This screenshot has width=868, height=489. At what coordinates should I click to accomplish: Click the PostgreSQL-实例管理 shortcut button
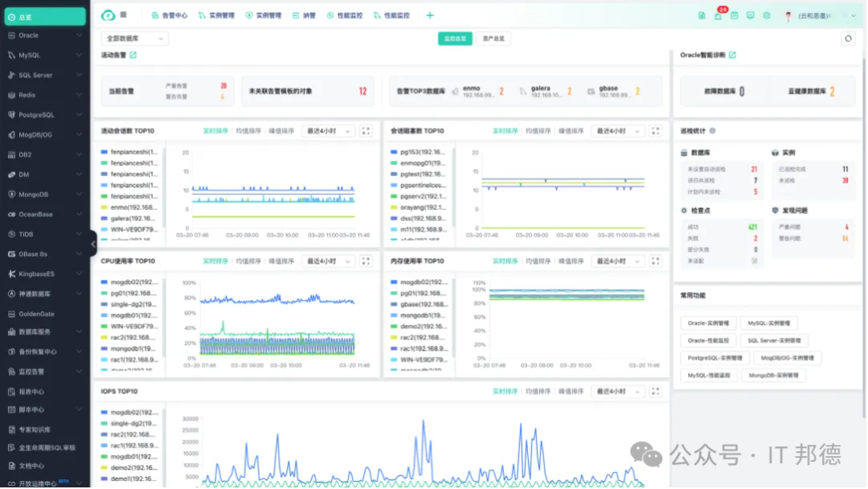point(714,358)
